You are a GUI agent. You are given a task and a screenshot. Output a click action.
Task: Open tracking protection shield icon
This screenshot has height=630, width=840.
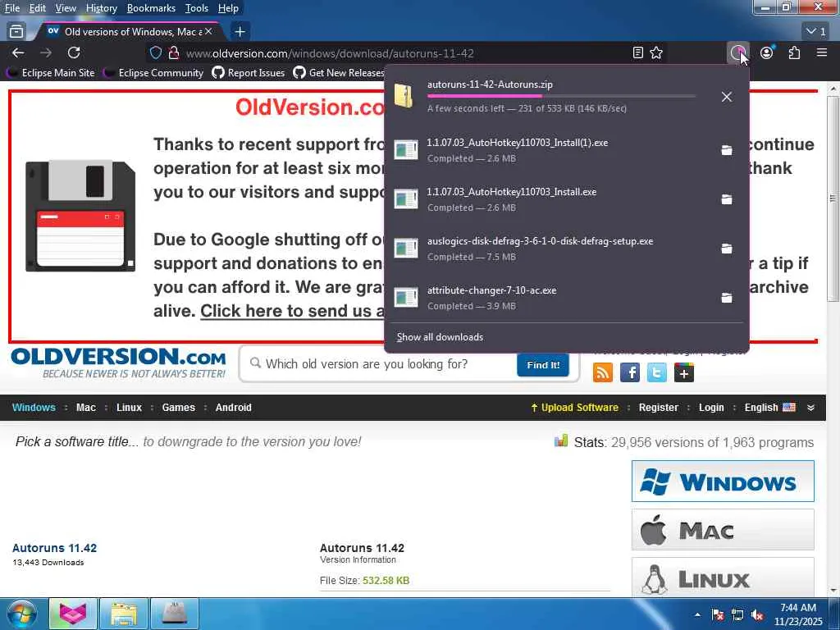pyautogui.click(x=155, y=52)
